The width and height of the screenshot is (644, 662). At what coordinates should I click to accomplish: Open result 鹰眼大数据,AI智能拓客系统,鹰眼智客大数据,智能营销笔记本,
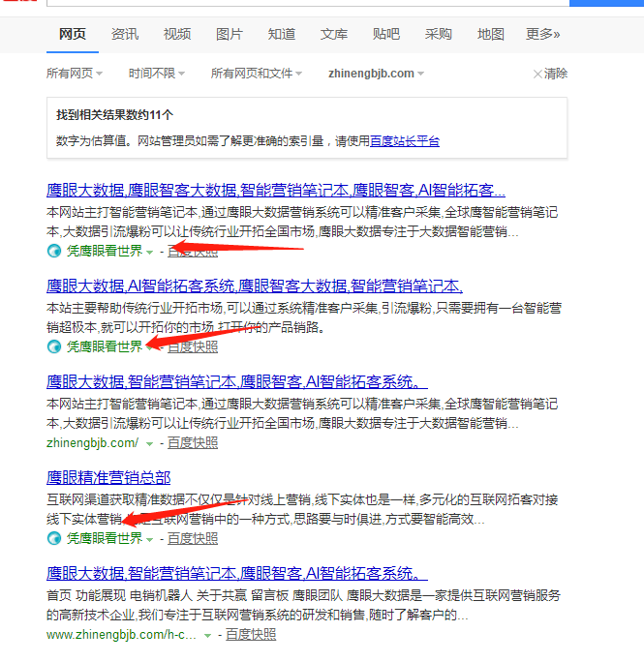pos(255,286)
